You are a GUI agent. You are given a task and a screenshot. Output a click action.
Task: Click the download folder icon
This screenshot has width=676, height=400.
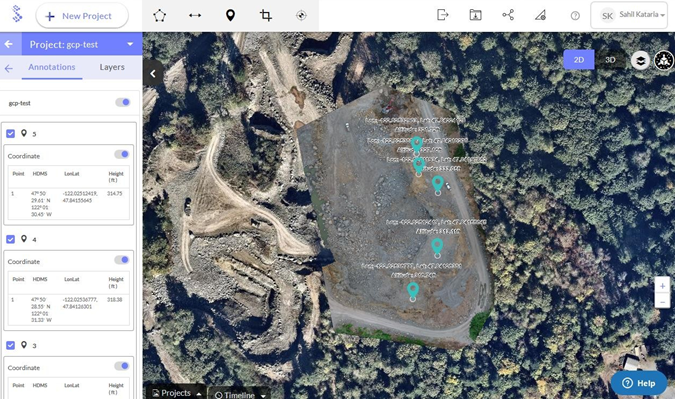pos(476,15)
